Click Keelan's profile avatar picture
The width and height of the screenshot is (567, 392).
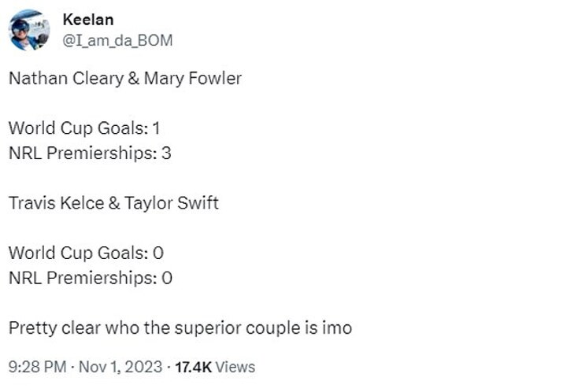(x=30, y=30)
